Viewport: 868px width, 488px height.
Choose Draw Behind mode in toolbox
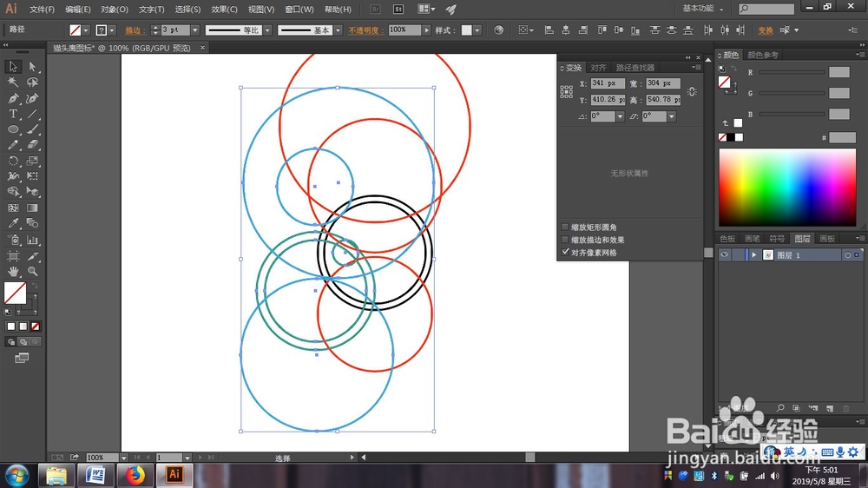click(23, 342)
